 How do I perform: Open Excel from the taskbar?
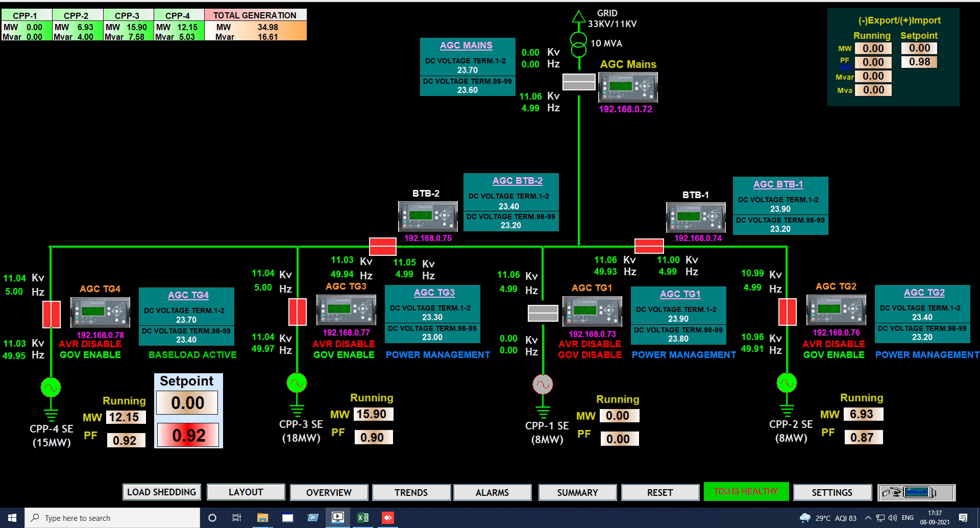[x=362, y=518]
